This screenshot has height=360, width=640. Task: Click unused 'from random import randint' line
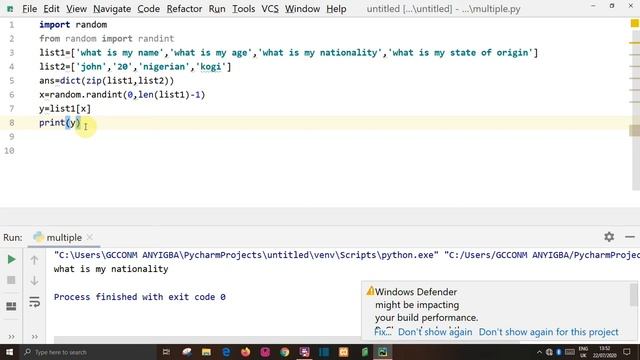click(107, 38)
